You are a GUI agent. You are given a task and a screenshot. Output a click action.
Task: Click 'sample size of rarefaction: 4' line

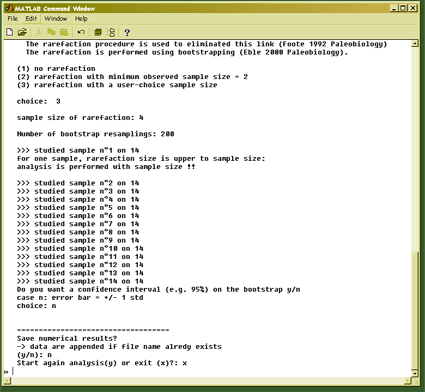coord(80,118)
